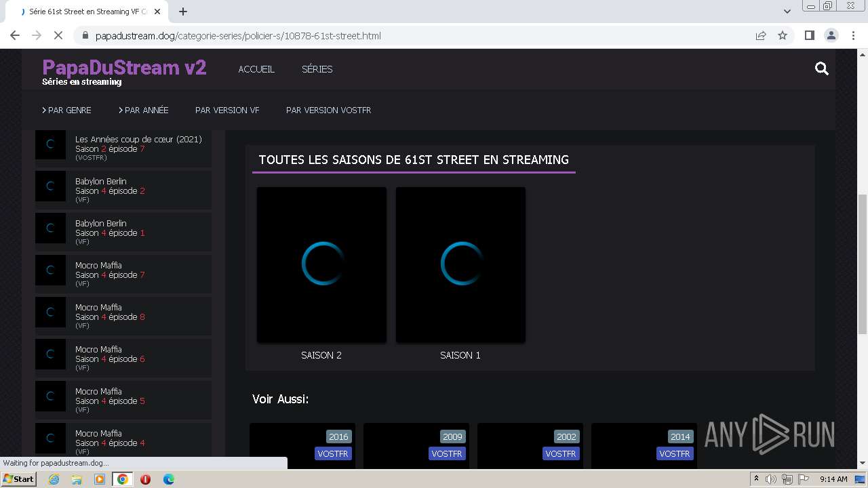Screen dimensions: 868x488
Task: Open Chrome three-dot menu
Action: pyautogui.click(x=853, y=35)
